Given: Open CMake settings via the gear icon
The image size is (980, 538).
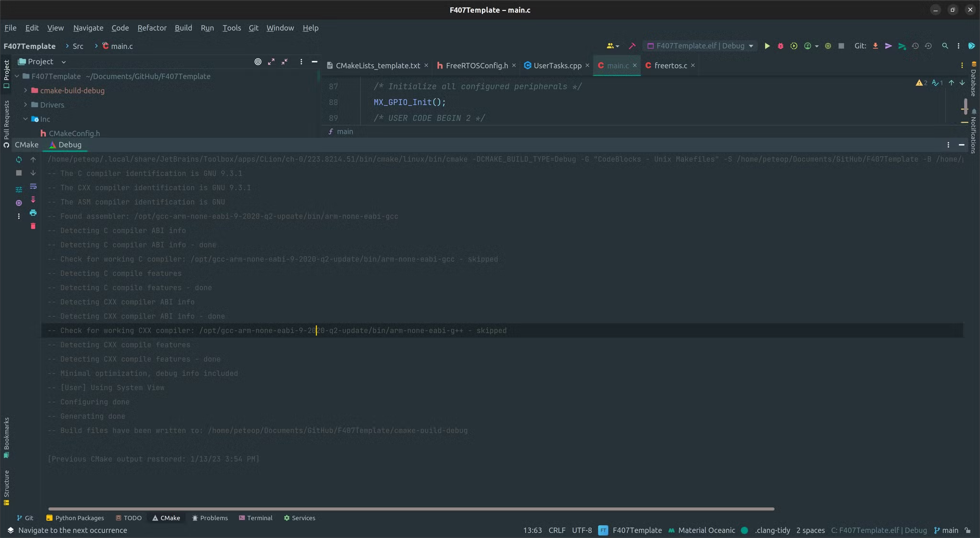Looking at the screenshot, I should (19, 203).
